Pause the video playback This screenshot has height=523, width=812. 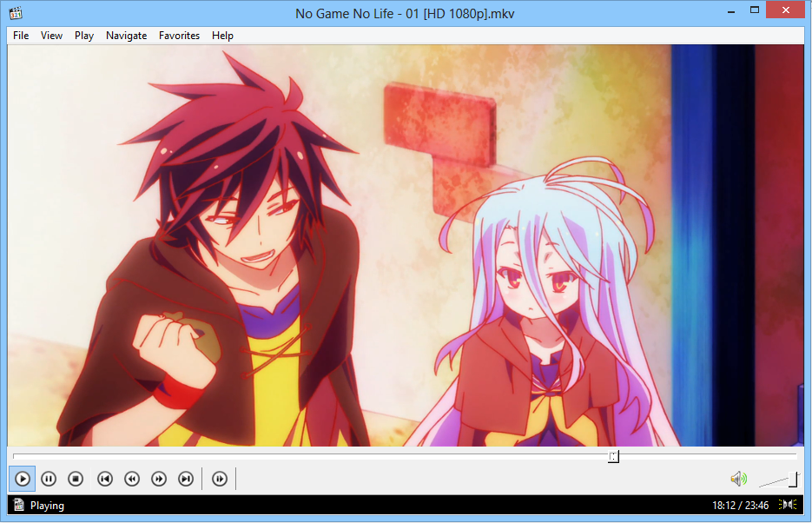[x=49, y=479]
